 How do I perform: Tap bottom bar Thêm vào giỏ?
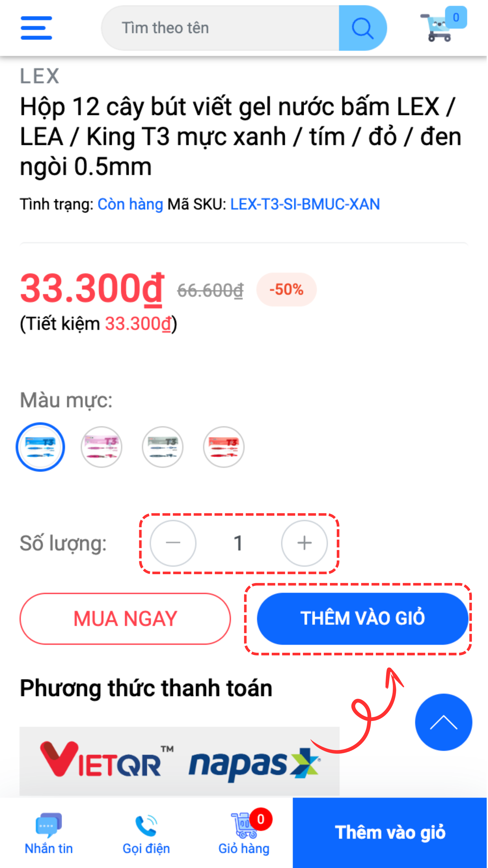(390, 832)
